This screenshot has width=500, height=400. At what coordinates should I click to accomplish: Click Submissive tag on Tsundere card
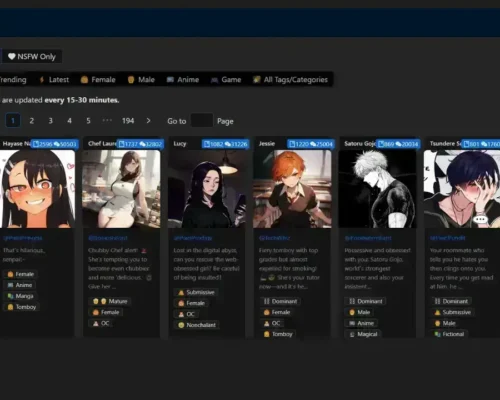point(453,312)
